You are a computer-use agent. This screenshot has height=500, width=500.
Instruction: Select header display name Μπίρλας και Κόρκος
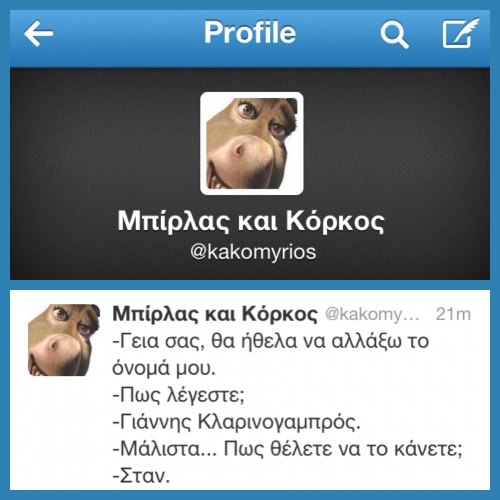tap(251, 221)
